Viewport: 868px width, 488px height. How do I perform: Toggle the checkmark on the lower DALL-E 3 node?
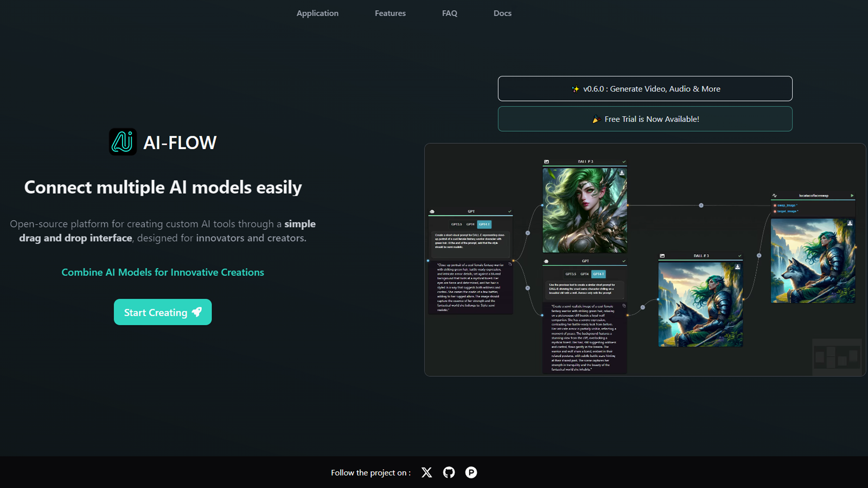click(739, 255)
